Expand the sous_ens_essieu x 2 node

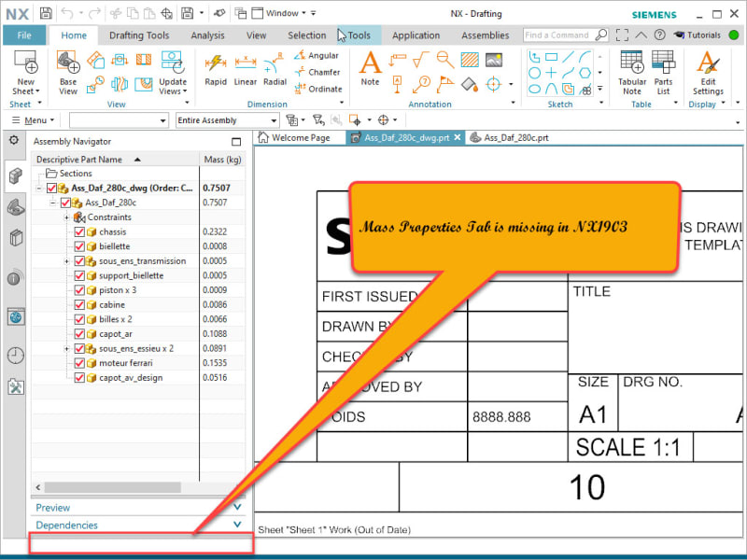66,349
